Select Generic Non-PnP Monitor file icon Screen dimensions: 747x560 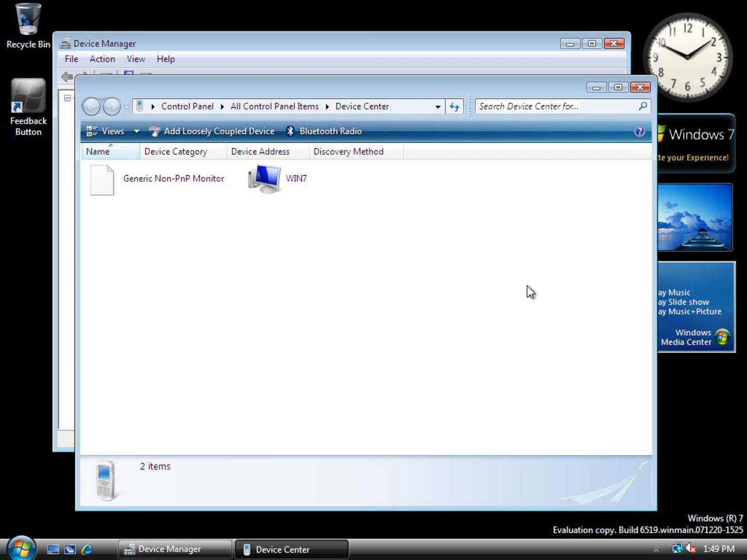[x=102, y=180]
